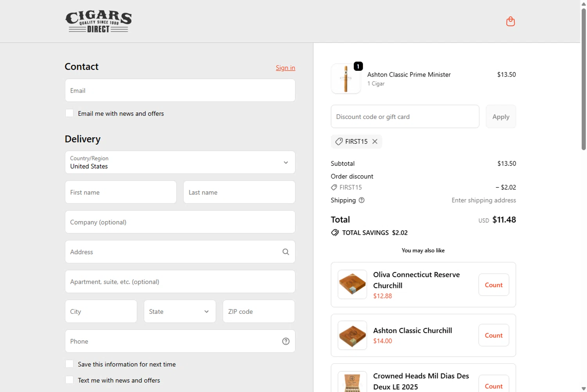Screen dimensions: 587x392
Task: Enable Text me with news and offers
Action: click(x=69, y=380)
